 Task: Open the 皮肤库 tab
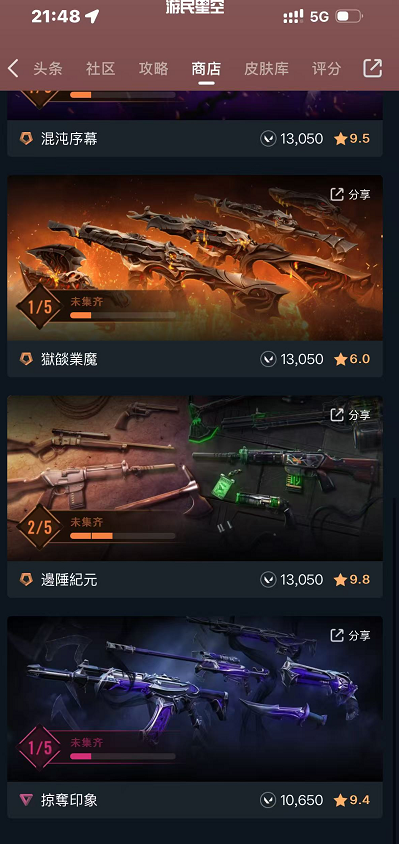(267, 69)
